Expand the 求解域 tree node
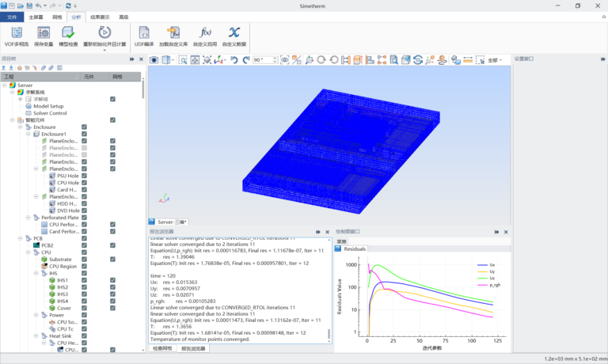This screenshot has width=608, height=364. pyautogui.click(x=20, y=99)
